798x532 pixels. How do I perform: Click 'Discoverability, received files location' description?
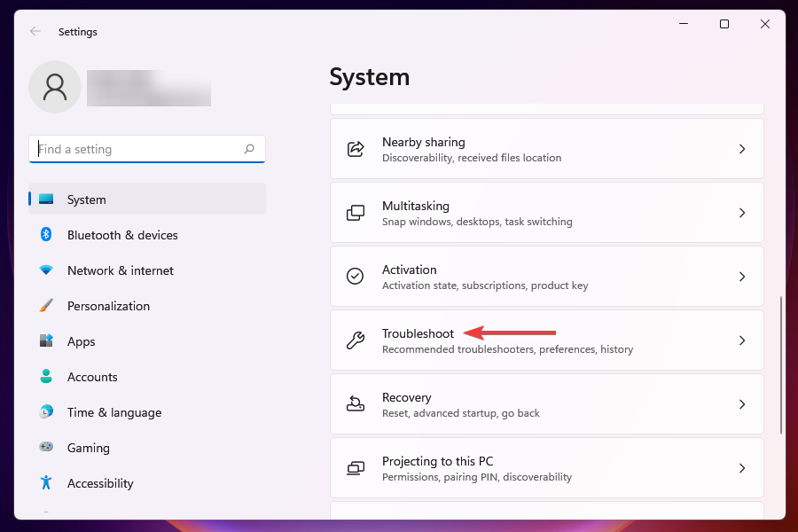pyautogui.click(x=472, y=158)
